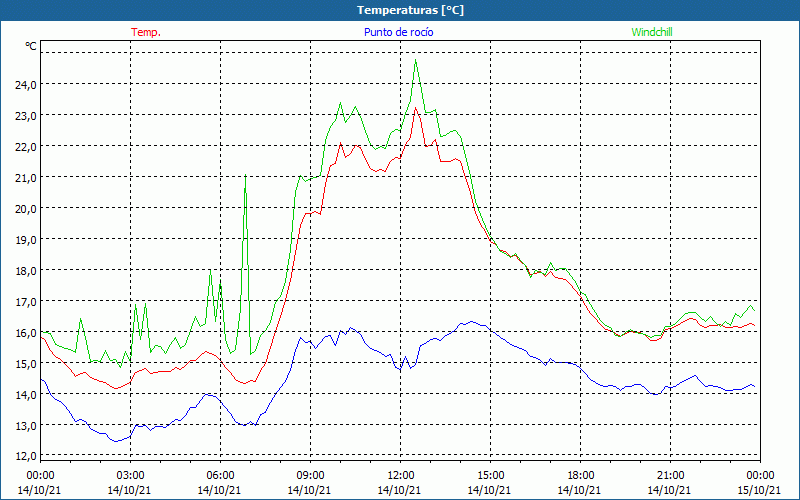Select the red Temp. legend label
800x500 pixels.
(x=146, y=32)
